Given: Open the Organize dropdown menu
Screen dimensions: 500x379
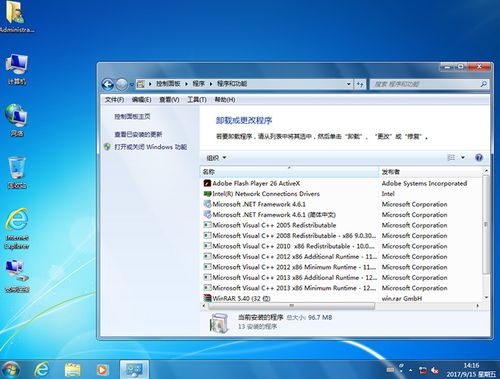Looking at the screenshot, I should [x=216, y=158].
